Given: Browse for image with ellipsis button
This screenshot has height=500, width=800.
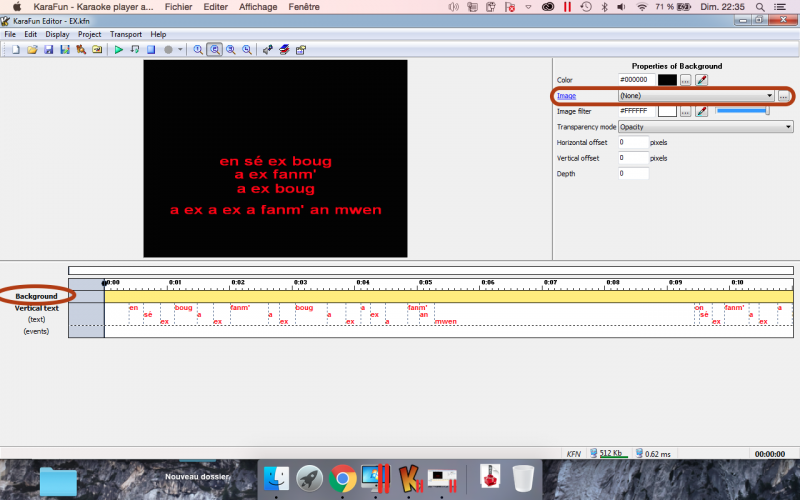Looking at the screenshot, I should (783, 95).
